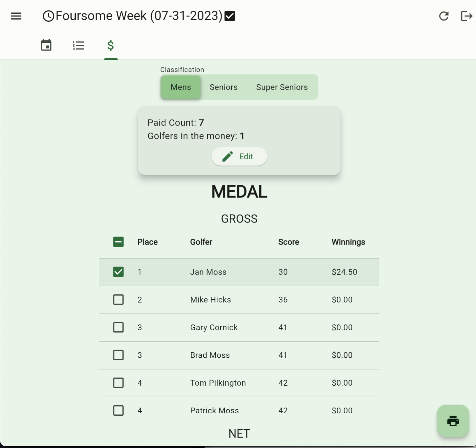Open the calendar schedule tab

point(46,45)
